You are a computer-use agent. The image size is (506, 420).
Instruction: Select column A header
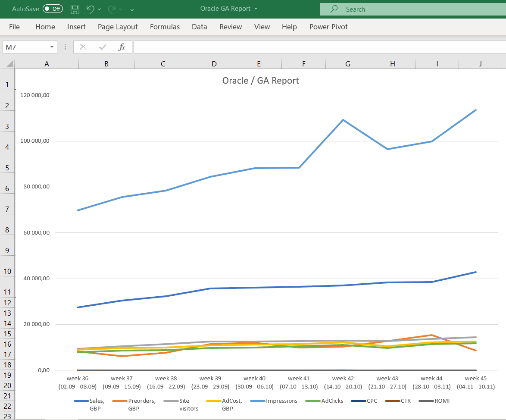pos(47,64)
